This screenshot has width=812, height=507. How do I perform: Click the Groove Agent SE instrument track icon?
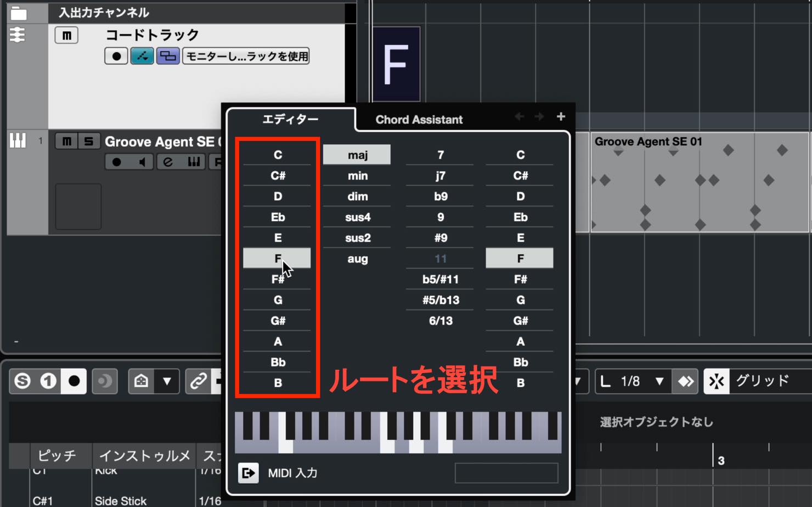[18, 141]
